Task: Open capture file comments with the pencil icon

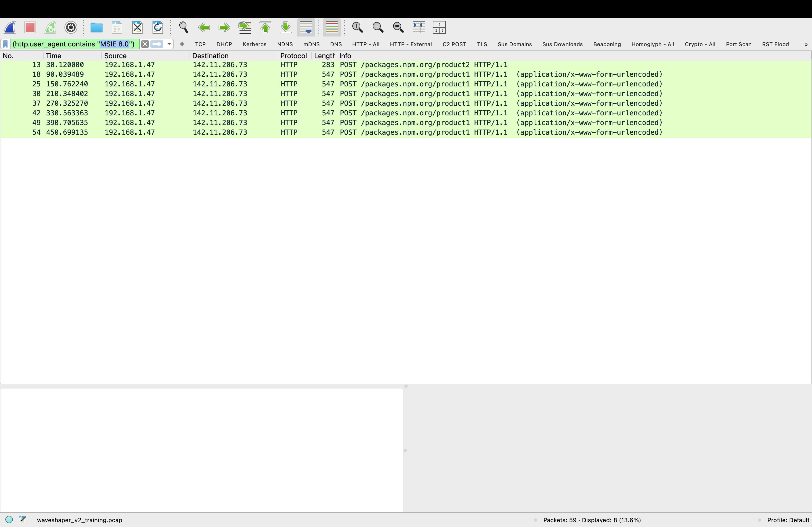Action: click(x=23, y=519)
